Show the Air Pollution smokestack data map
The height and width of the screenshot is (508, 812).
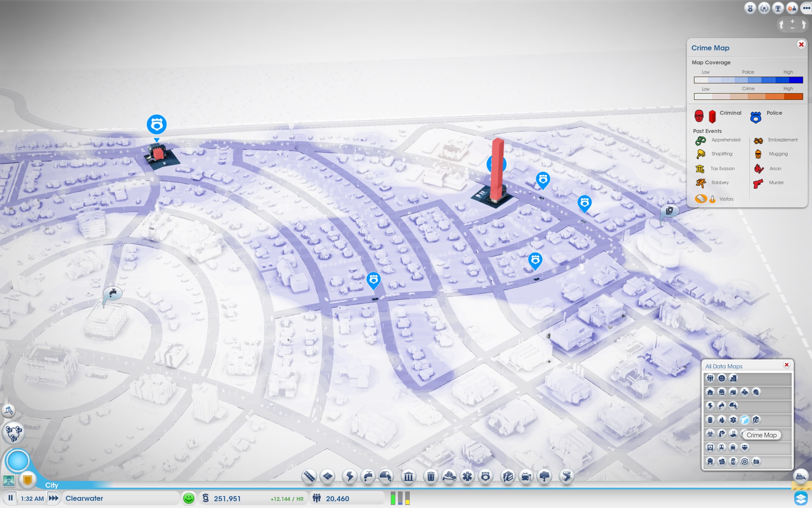[x=722, y=434]
